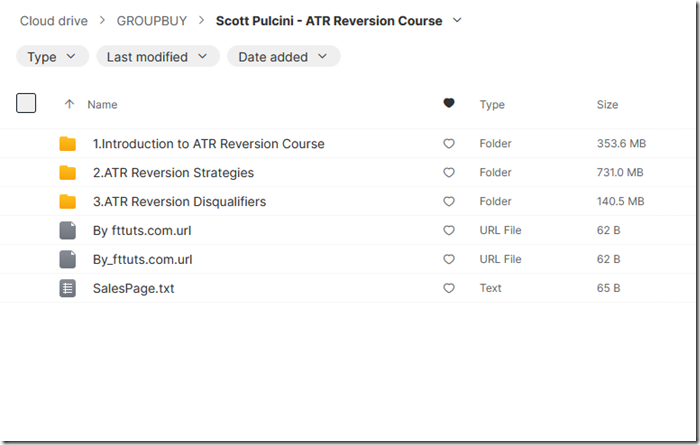The width and height of the screenshot is (700, 445).
Task: Click the 140.5 MB size value
Action: (621, 201)
